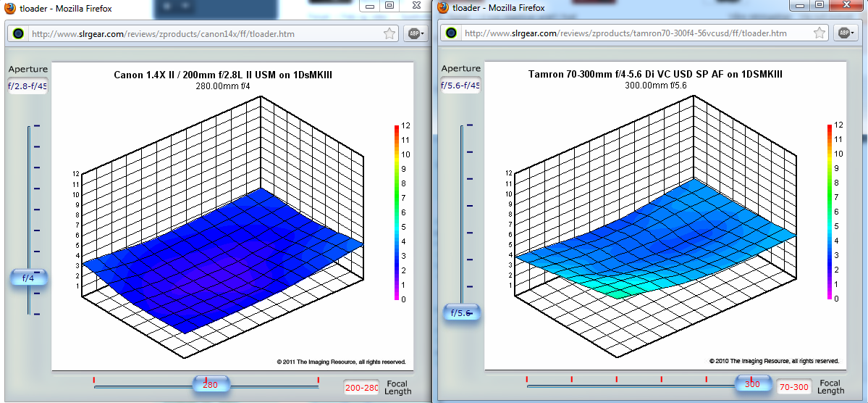Click the 300 focal length slider handle
The width and height of the screenshot is (868, 403).
coord(752,383)
